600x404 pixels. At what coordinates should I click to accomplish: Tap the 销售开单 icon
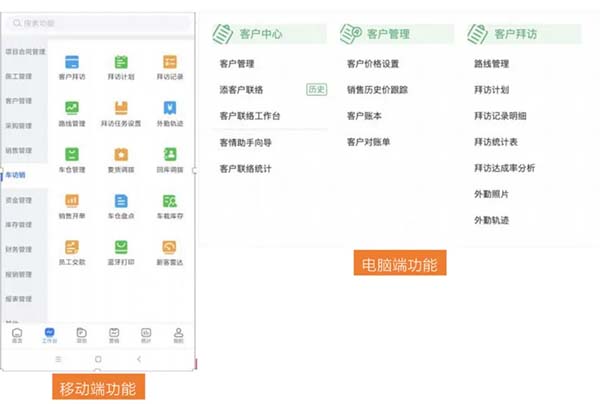click(72, 200)
